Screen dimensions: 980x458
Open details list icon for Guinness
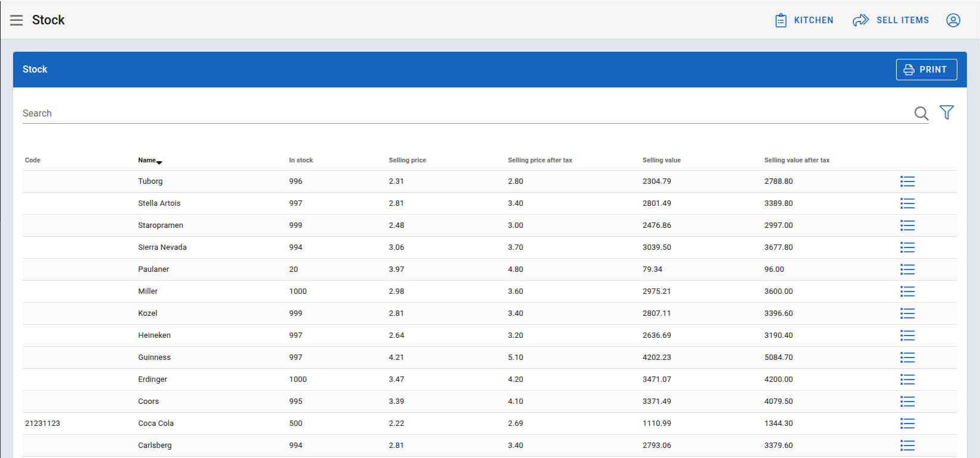[x=907, y=357]
